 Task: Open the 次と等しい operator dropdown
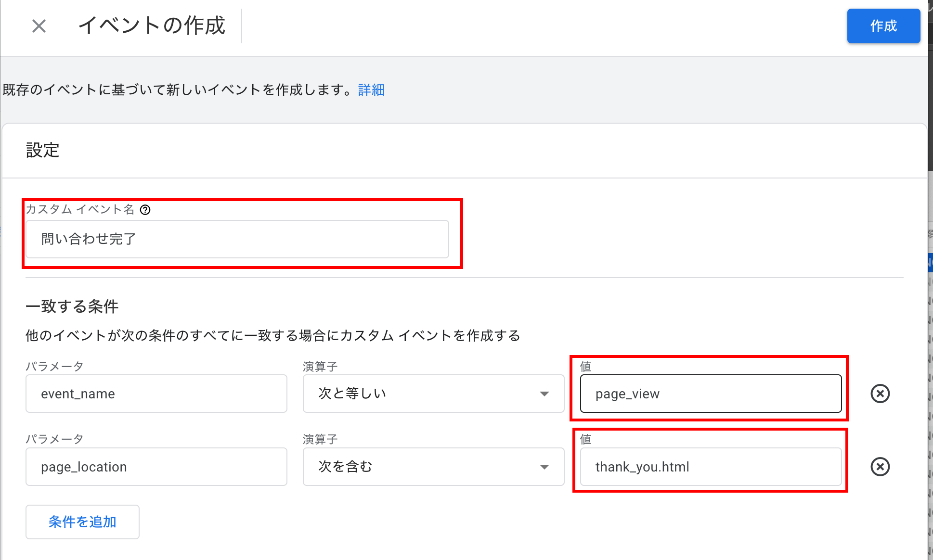pyautogui.click(x=433, y=394)
